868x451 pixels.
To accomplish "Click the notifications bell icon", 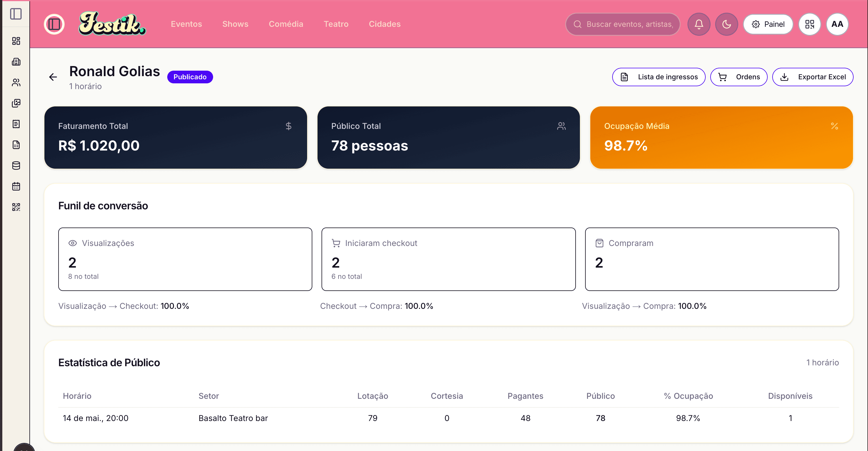I will [x=699, y=24].
